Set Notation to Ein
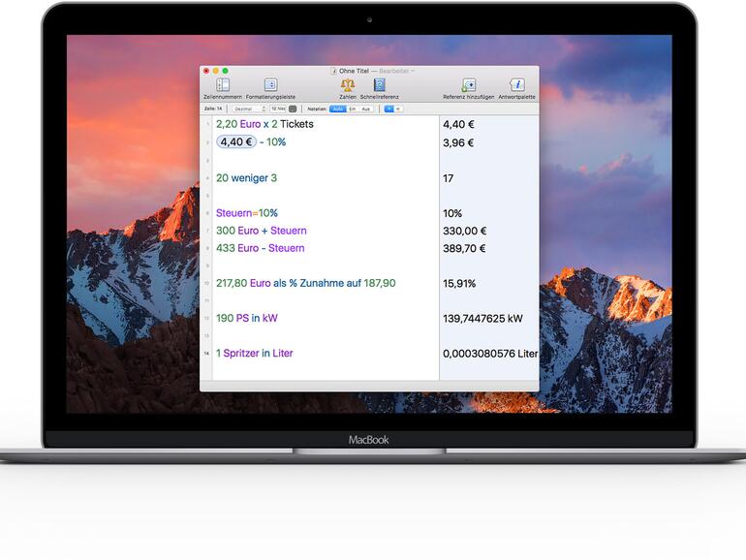The width and height of the screenshot is (746, 560). 353,109
